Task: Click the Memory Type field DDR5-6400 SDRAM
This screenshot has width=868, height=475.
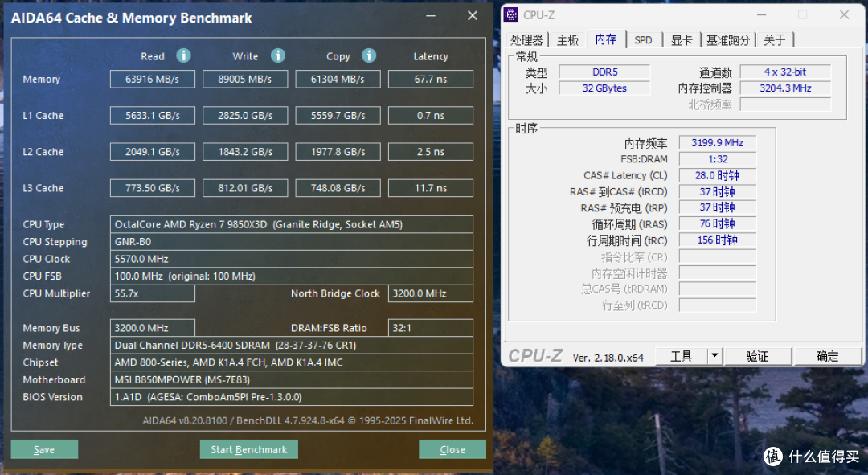Action: [x=292, y=345]
